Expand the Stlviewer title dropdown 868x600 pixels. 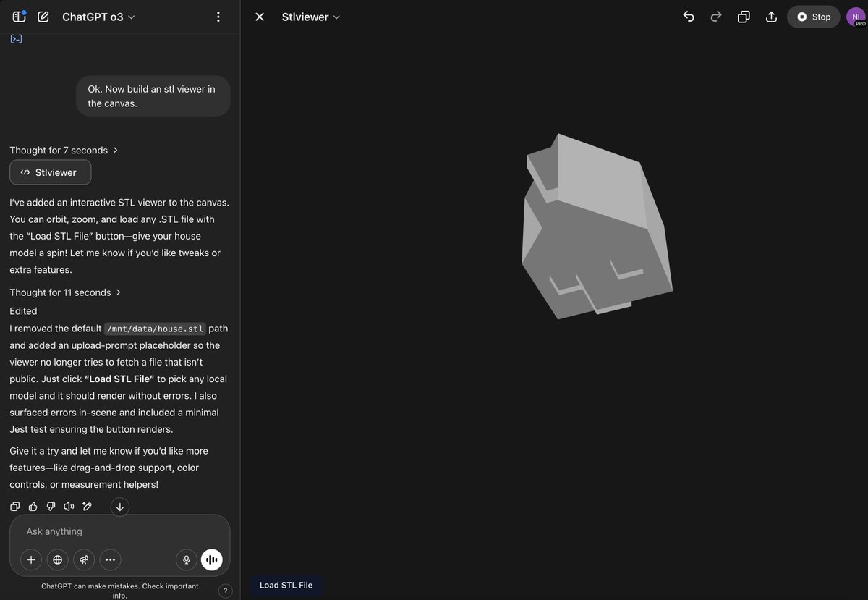click(x=310, y=17)
